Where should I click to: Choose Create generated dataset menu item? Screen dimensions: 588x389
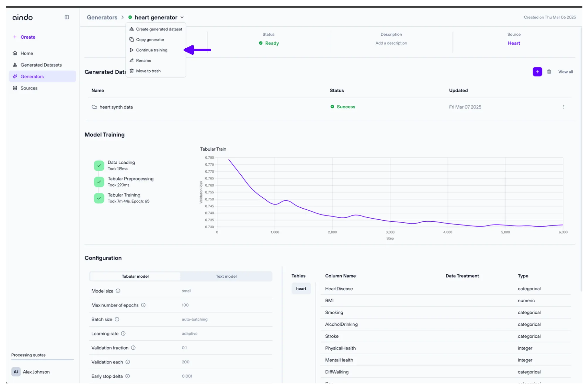(x=159, y=29)
